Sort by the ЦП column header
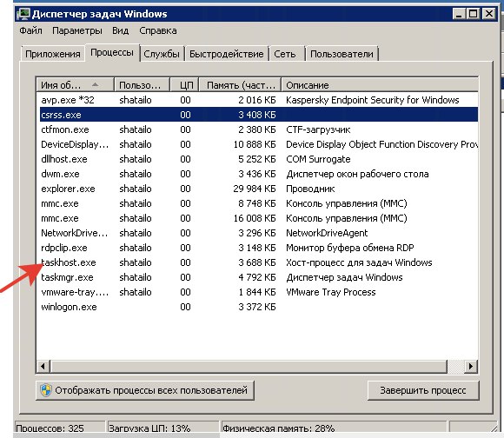504x438 pixels. (x=184, y=85)
